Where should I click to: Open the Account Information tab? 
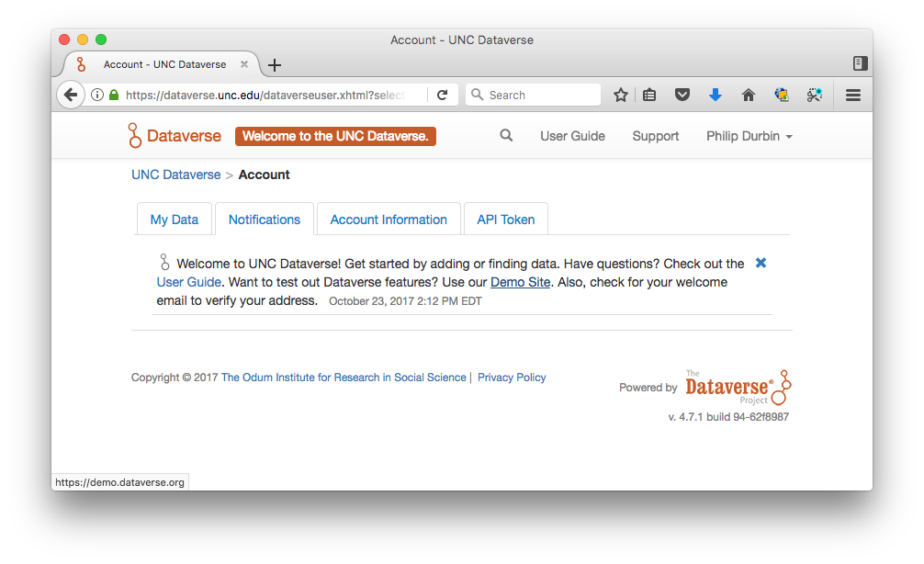(389, 220)
